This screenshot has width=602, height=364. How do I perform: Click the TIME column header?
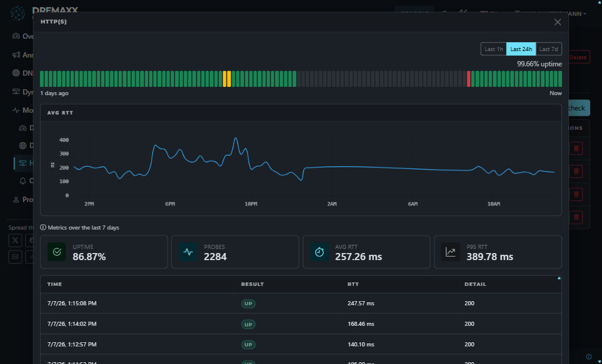coord(55,284)
